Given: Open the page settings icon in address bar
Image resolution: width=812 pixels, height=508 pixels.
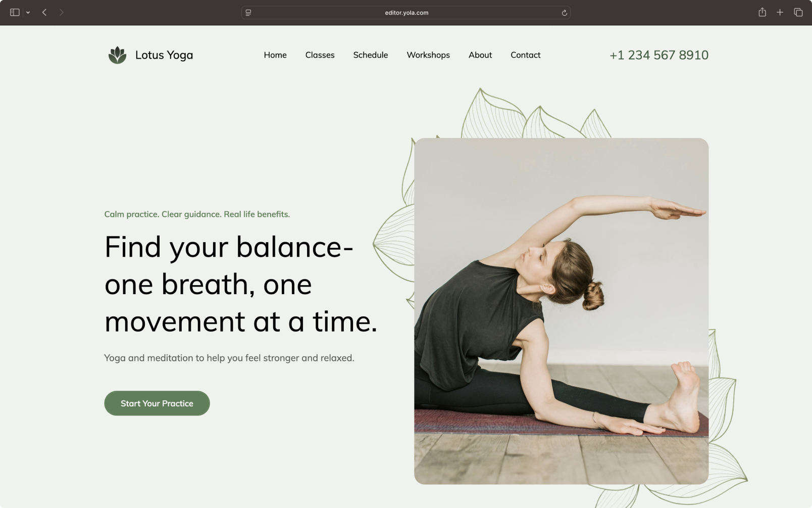Looking at the screenshot, I should pyautogui.click(x=248, y=13).
